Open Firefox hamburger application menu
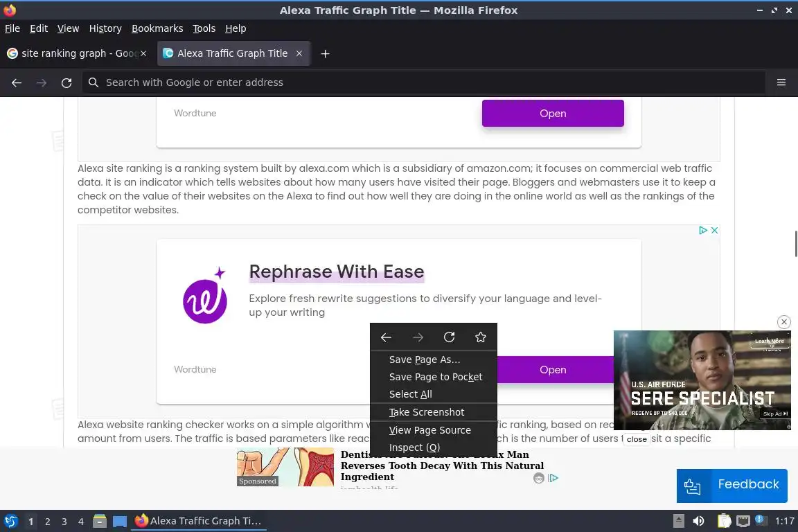Viewport: 798px width, 532px height. pyautogui.click(x=781, y=82)
